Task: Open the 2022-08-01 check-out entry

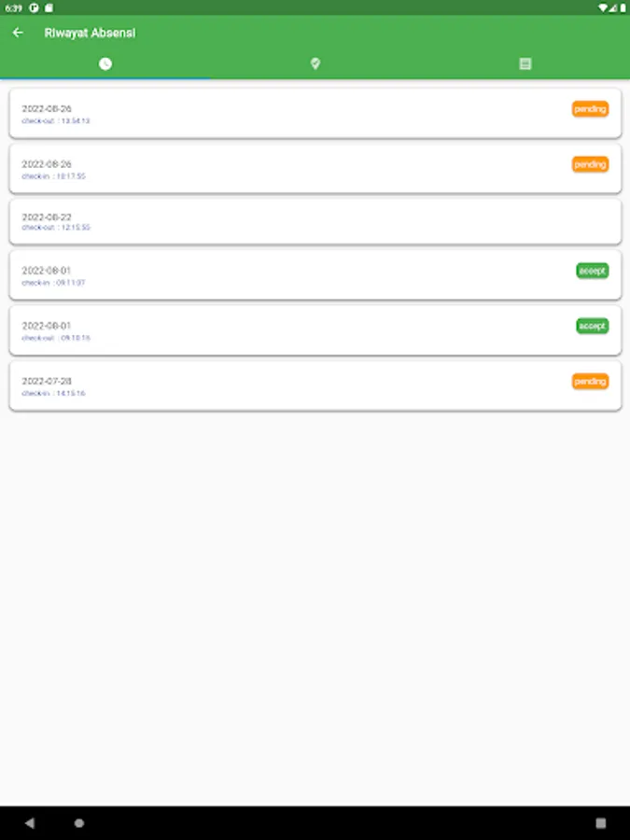Action: [x=315, y=330]
